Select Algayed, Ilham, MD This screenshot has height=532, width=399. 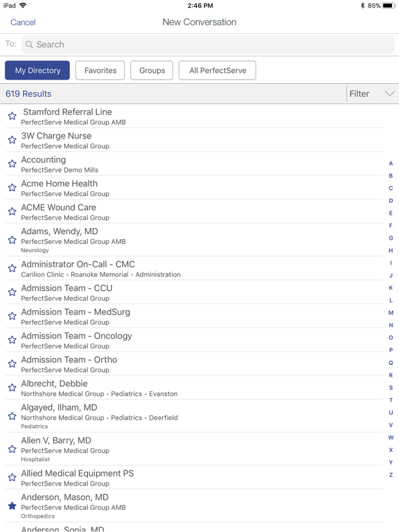(194, 416)
